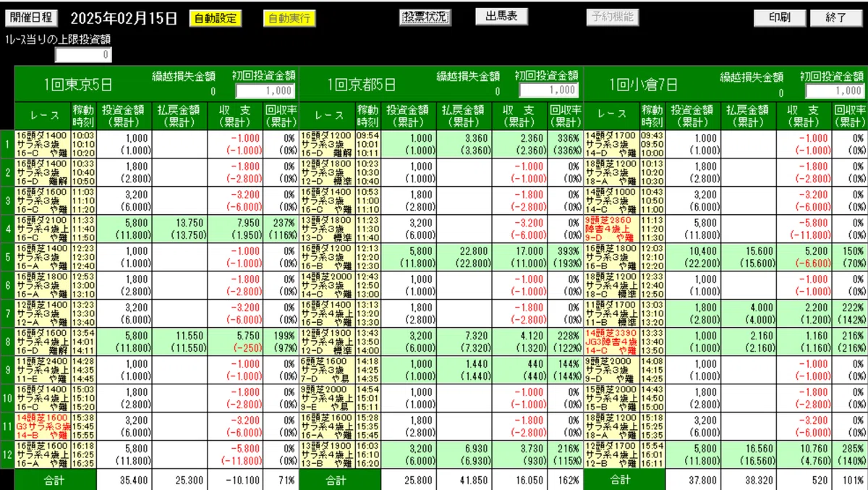Viewport: 868px width, 490px height.
Task: Click the Kokura total balance 520
Action: (x=821, y=480)
